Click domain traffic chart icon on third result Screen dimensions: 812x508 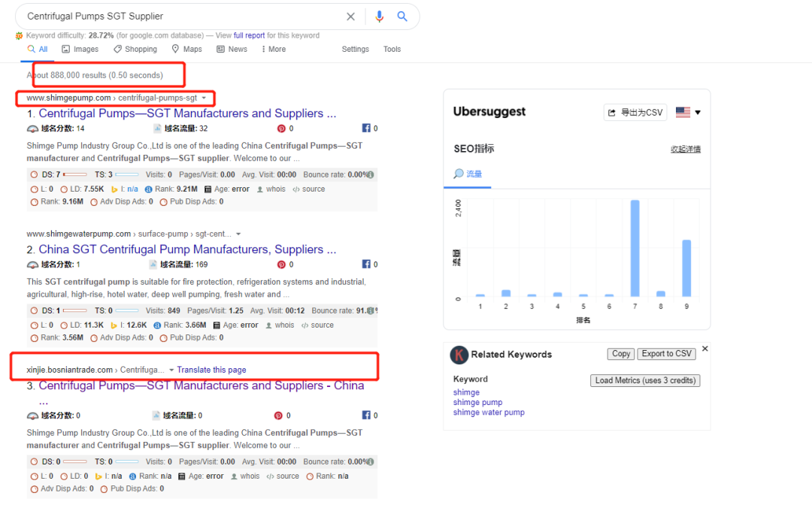coord(156,416)
